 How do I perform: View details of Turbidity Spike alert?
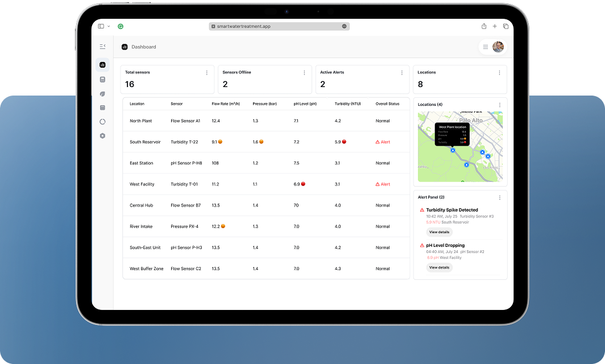(x=439, y=232)
